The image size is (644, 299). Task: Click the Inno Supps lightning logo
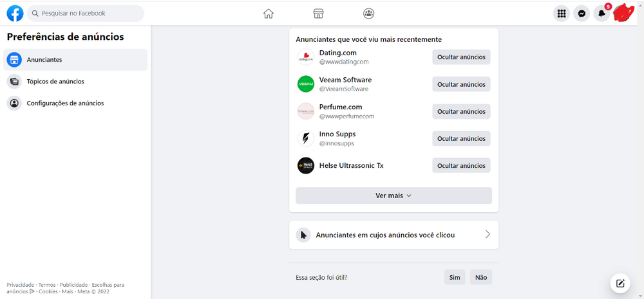(x=305, y=138)
